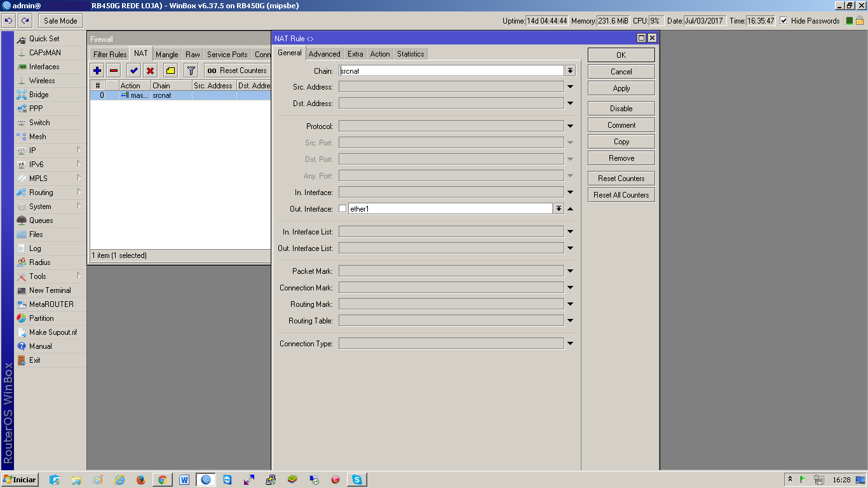Open Interfaces from the sidebar
This screenshot has width=868, height=488.
(x=50, y=67)
